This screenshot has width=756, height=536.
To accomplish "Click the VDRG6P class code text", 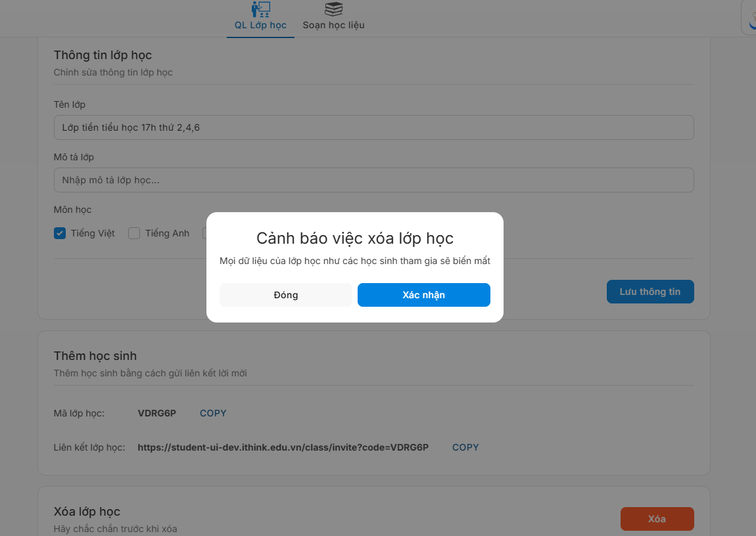I will 156,413.
